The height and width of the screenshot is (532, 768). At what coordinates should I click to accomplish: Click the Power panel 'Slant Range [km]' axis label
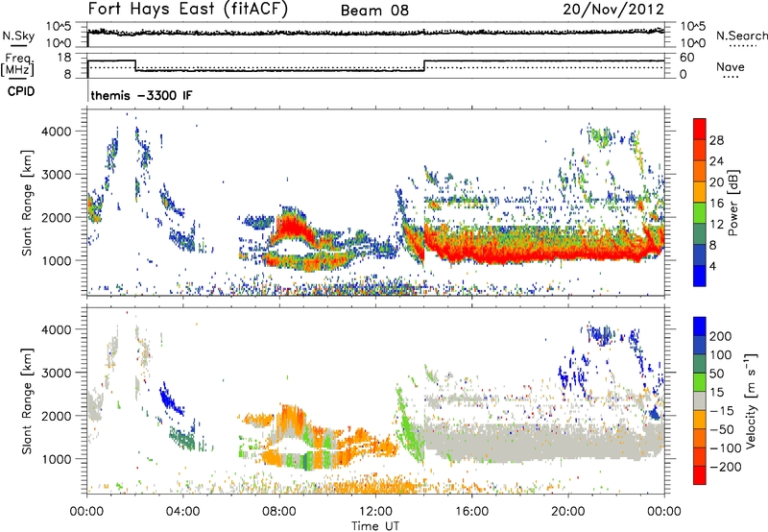pos(27,203)
